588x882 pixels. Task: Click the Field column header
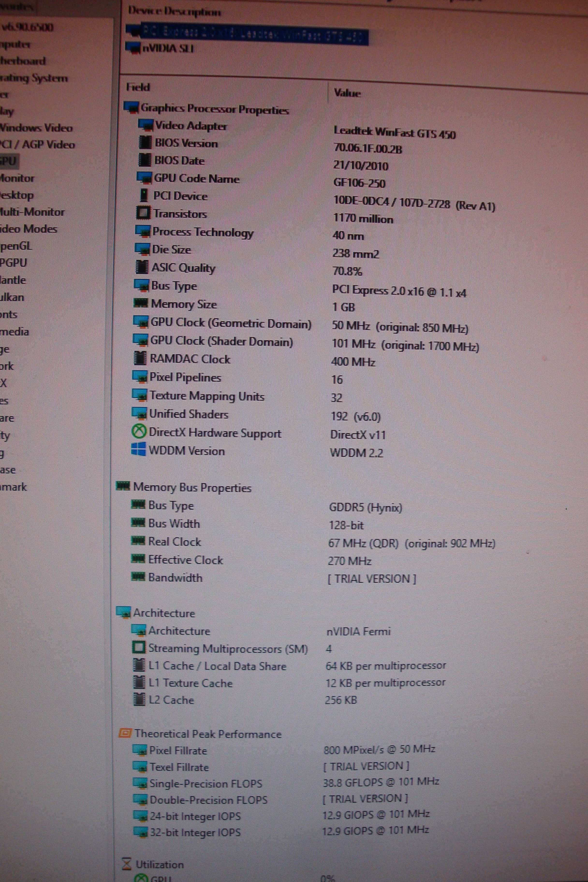pyautogui.click(x=138, y=87)
